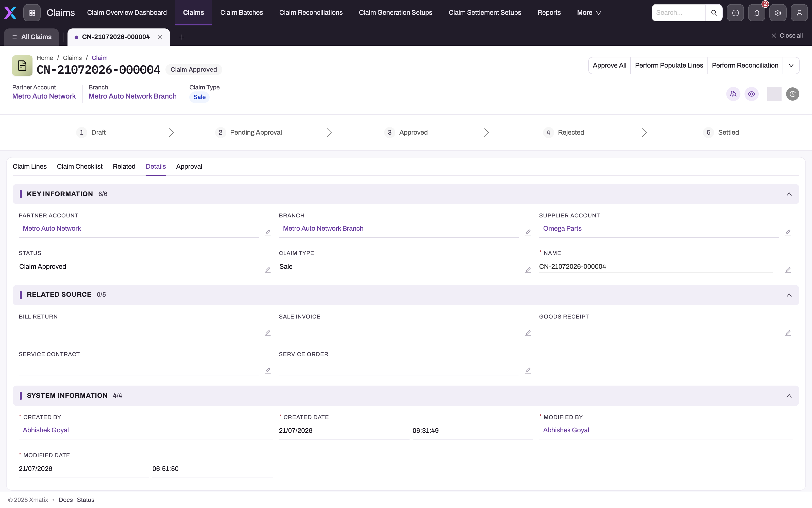Click chevron after Rejected stage
Screen dimensions: 812x508
coord(644,132)
